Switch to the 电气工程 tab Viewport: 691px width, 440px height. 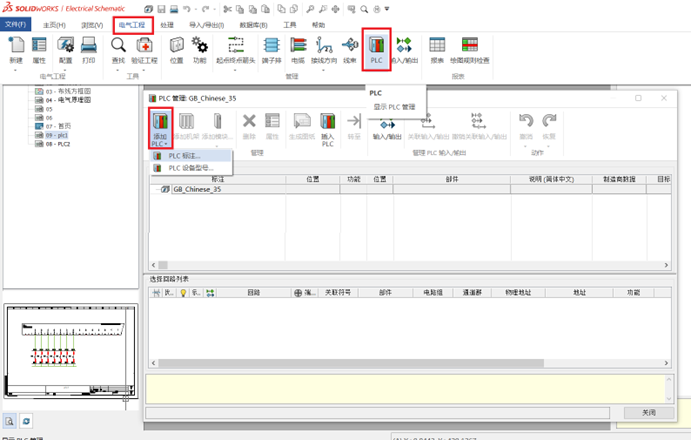tap(132, 25)
